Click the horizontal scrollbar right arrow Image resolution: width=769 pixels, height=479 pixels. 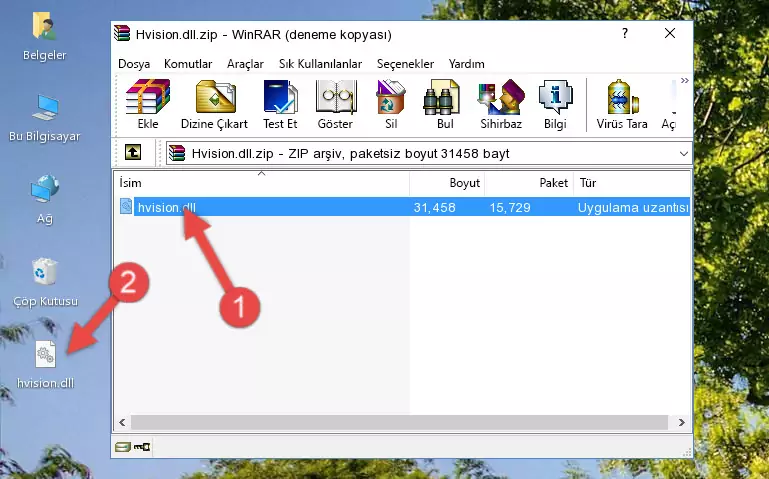point(682,423)
